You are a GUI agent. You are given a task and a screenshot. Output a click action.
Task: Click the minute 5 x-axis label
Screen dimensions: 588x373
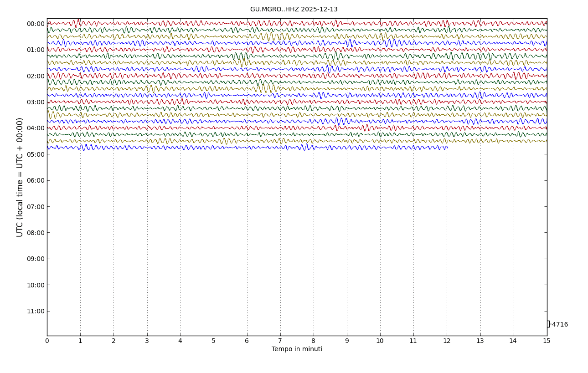[213, 341]
